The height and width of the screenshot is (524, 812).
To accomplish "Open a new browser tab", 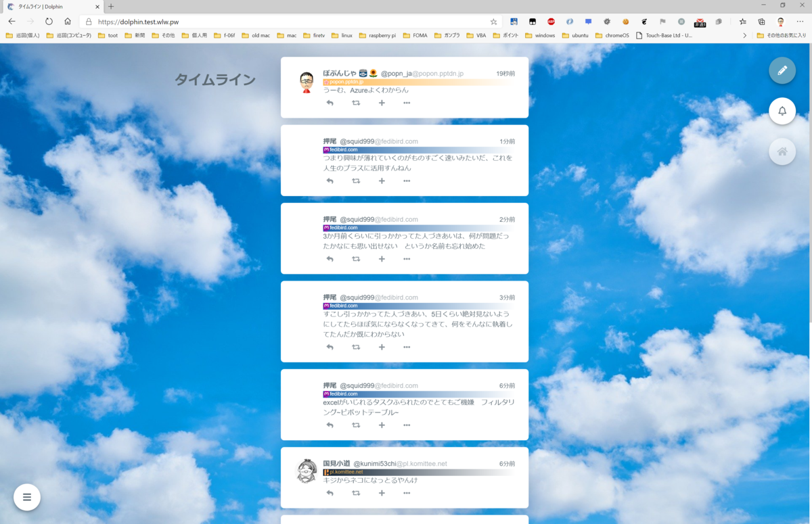I will click(x=111, y=6).
